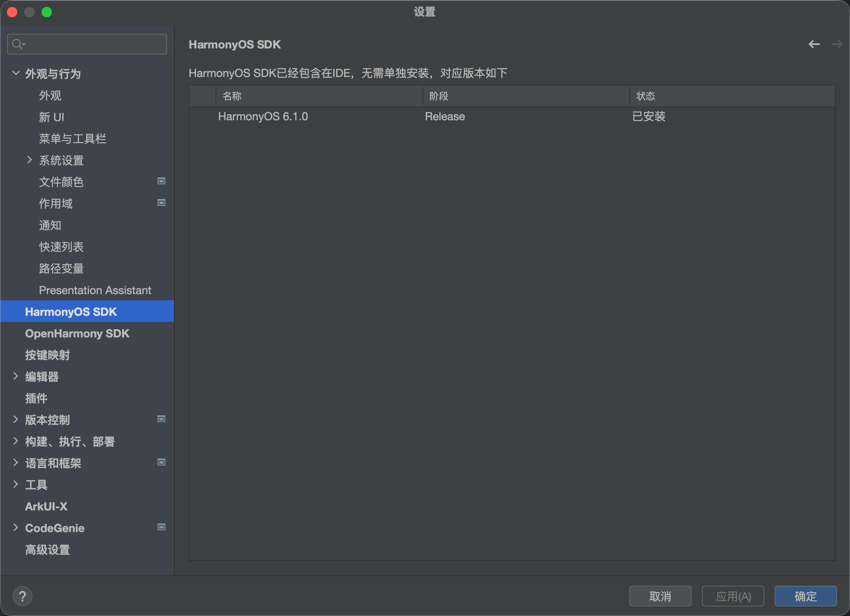Click the 状态 column header

pyautogui.click(x=732, y=96)
